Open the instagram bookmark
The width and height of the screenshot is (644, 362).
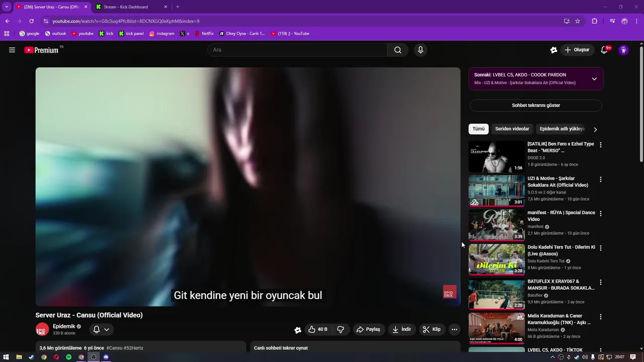point(162,34)
